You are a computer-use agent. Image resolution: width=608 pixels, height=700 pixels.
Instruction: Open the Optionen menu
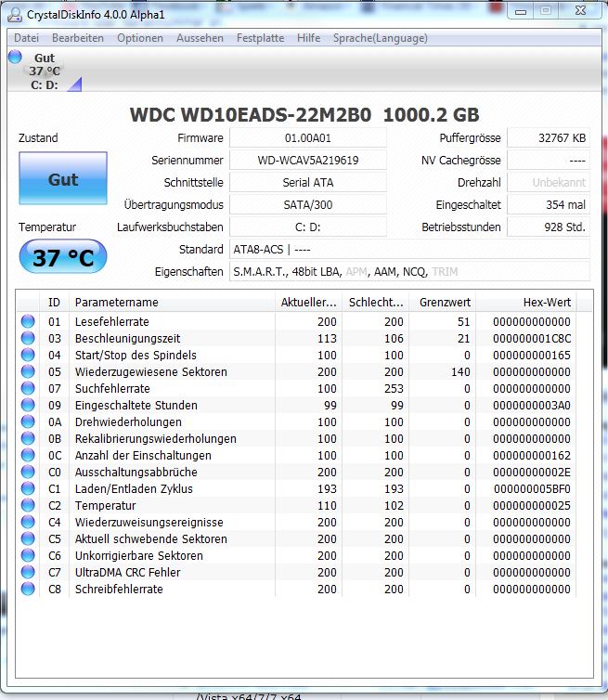point(140,38)
